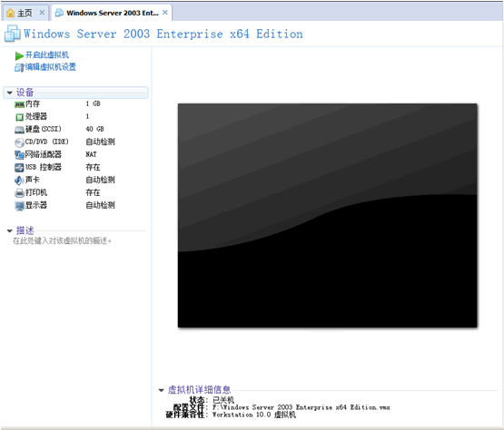Click the 开启此虚拟机 link
The height and width of the screenshot is (430, 504).
tap(47, 55)
